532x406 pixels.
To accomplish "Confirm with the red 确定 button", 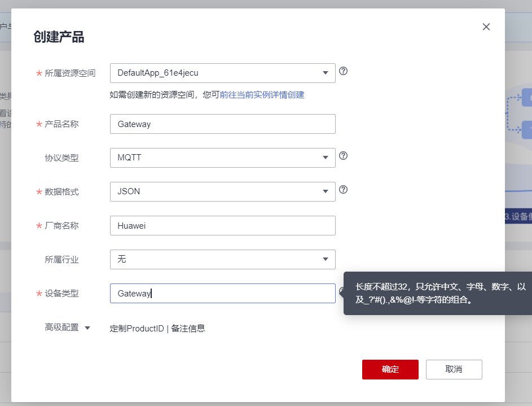I will pyautogui.click(x=390, y=369).
